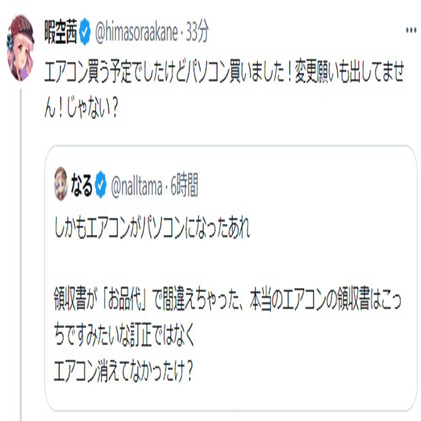Click the 33分 timestamp
Screen dimensions: 421x421
tap(197, 32)
